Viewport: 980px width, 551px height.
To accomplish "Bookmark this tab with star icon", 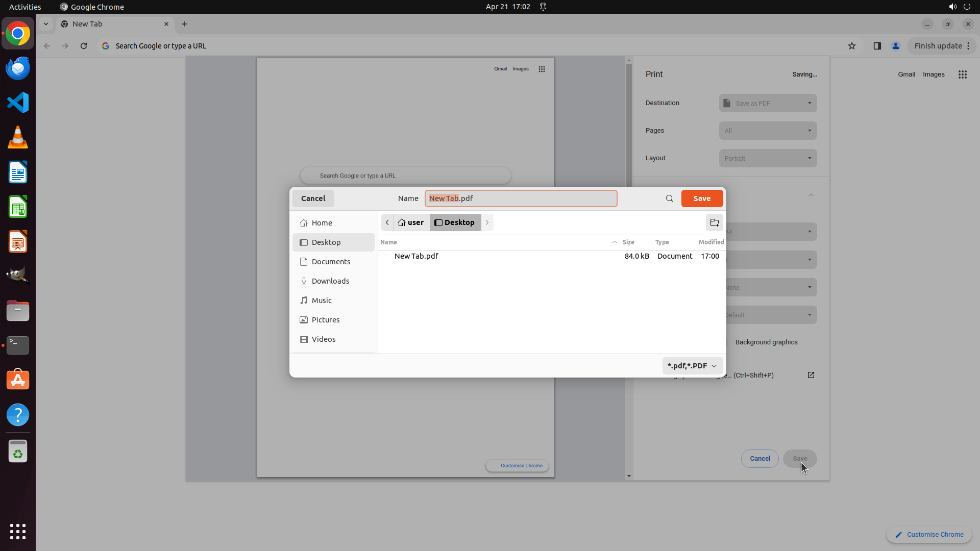I will [851, 46].
